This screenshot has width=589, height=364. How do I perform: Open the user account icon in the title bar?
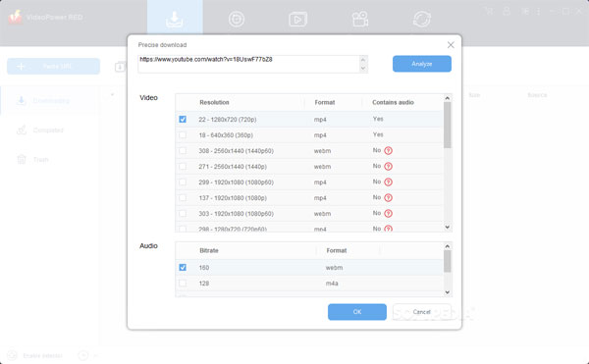point(507,11)
